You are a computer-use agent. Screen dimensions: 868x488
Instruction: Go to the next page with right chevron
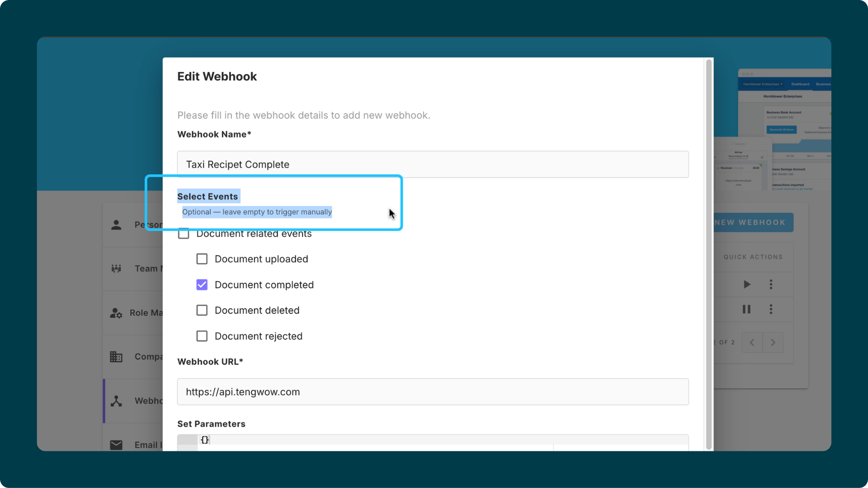coord(773,343)
